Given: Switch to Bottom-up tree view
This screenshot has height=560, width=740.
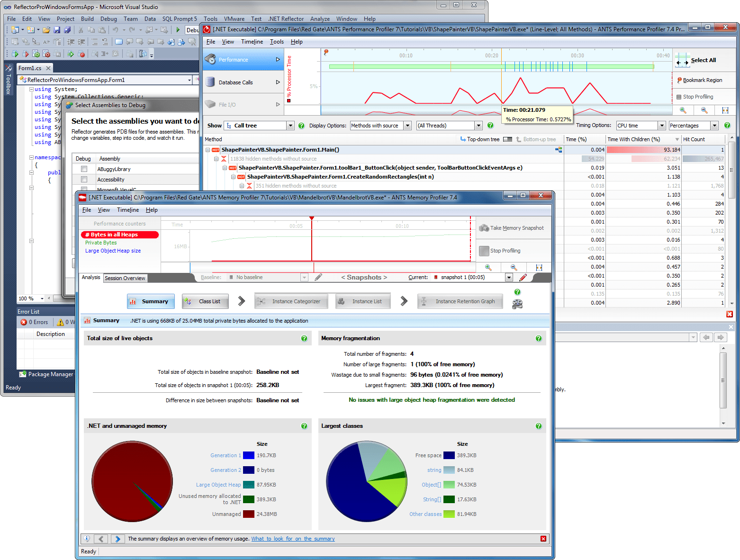Looking at the screenshot, I should click(538, 139).
